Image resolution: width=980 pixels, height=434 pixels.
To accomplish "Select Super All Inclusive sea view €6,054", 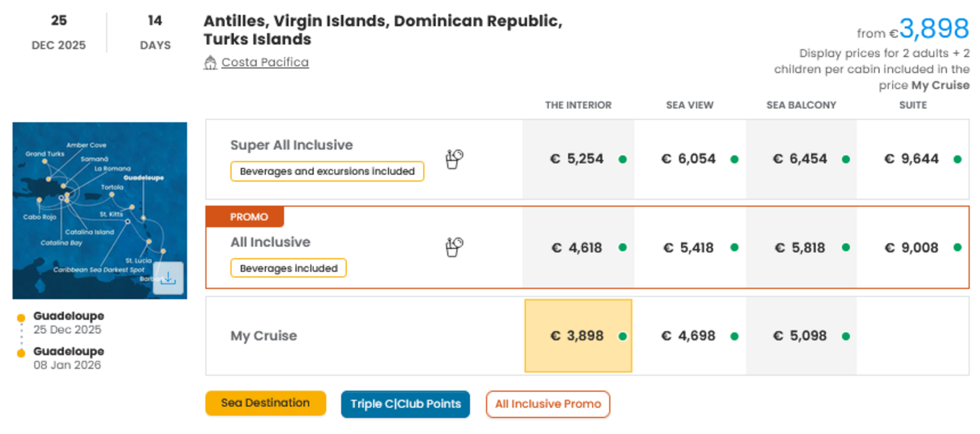I will [x=689, y=159].
